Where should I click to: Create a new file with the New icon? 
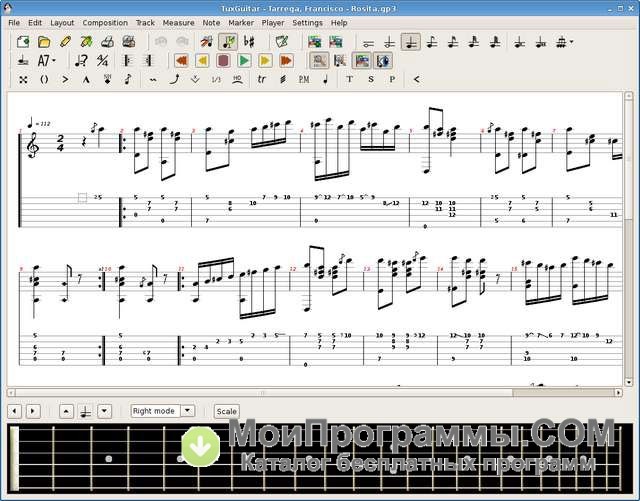pyautogui.click(x=23, y=42)
